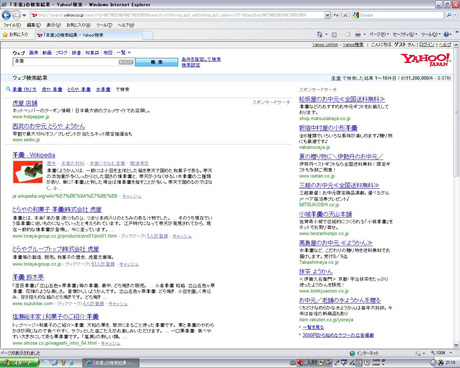
Task: Open the ヘルプ(H) menu
Action: (126, 25)
